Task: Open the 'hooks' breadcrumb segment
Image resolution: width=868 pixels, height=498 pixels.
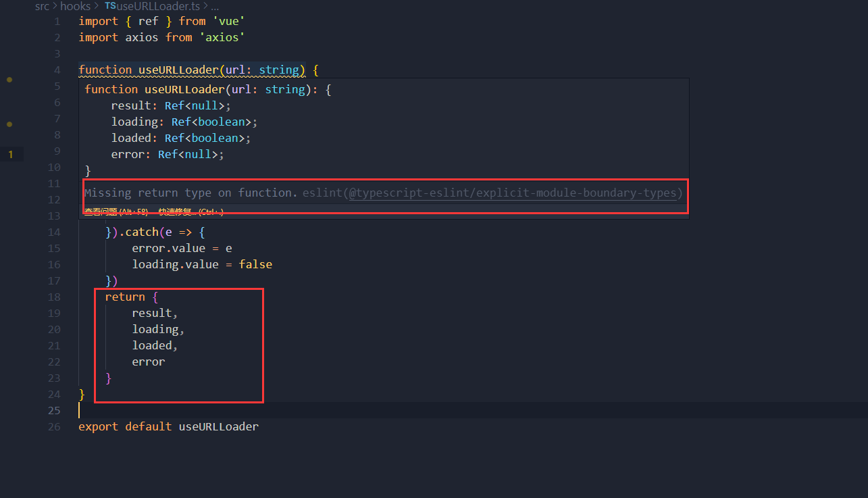Action: point(75,6)
